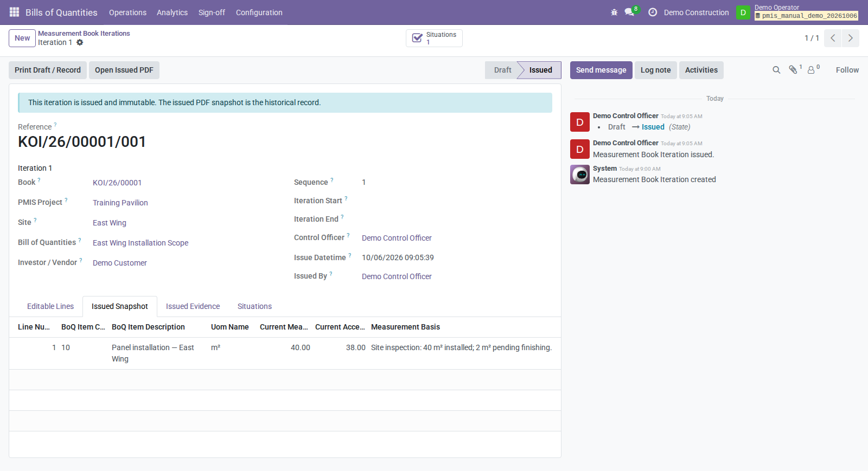The image size is (868, 471).
Task: Open the activities clock icon
Action: tap(653, 12)
